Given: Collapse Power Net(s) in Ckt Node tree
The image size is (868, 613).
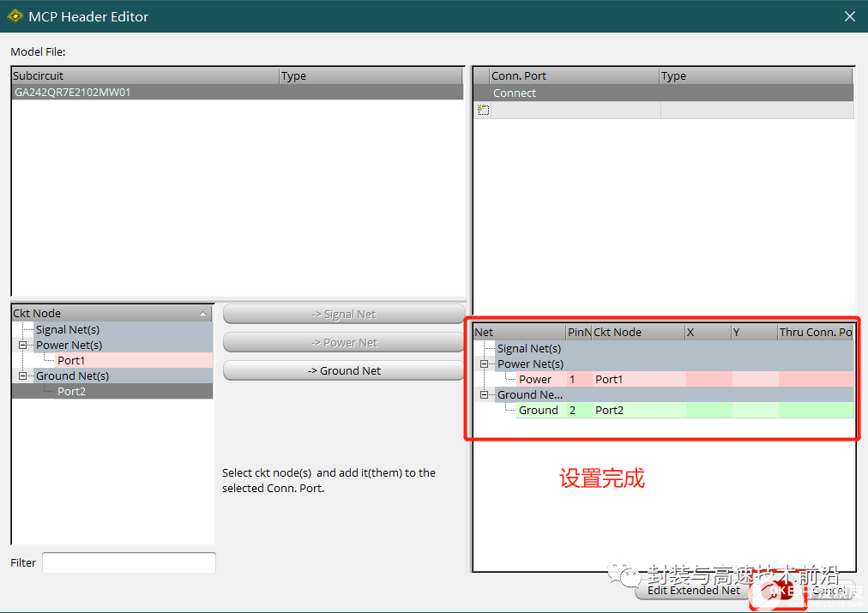Looking at the screenshot, I should coord(22,345).
